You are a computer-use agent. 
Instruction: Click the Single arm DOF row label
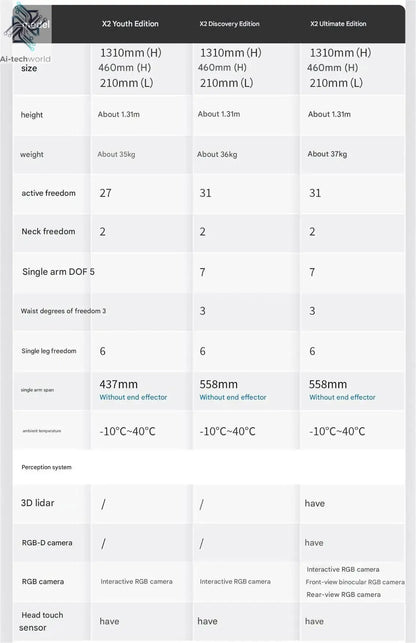coord(55,271)
